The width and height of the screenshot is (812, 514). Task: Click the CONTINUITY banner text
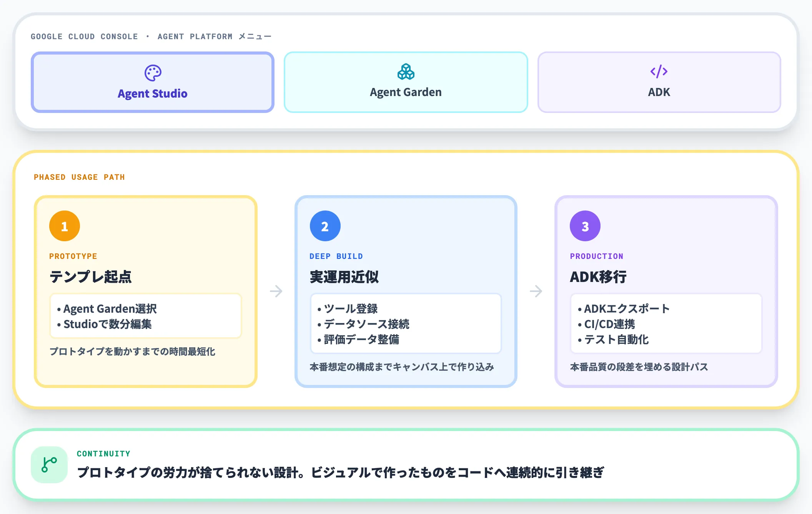(103, 453)
